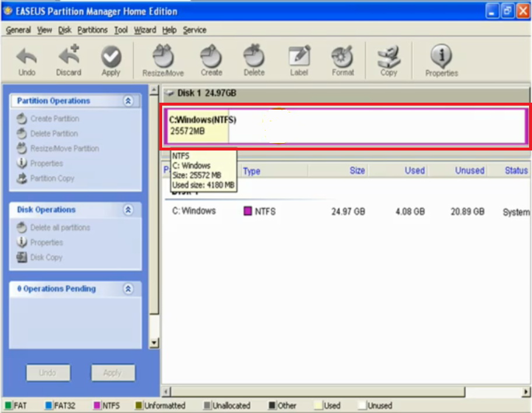The height and width of the screenshot is (413, 532).
Task: Click Partition Copy in sidebar
Action: [x=45, y=178]
